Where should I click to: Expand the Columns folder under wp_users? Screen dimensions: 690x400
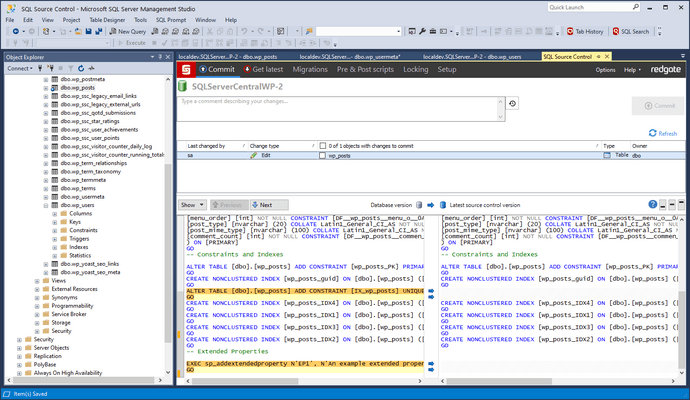pyautogui.click(x=53, y=213)
